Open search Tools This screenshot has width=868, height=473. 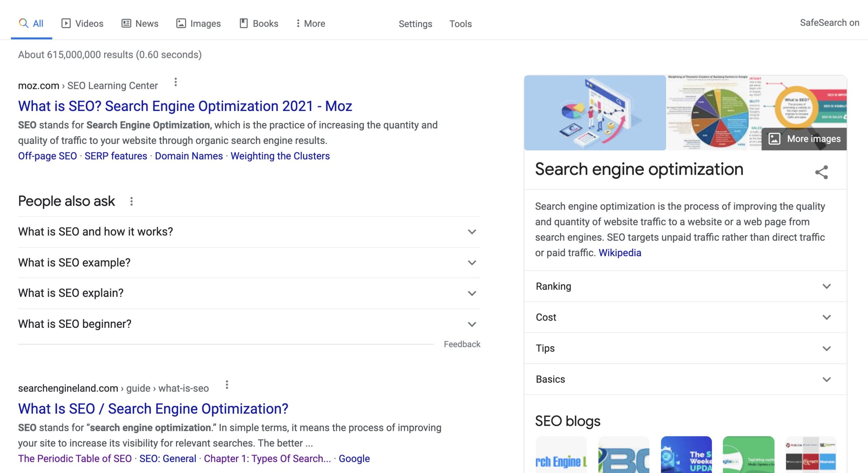click(460, 24)
